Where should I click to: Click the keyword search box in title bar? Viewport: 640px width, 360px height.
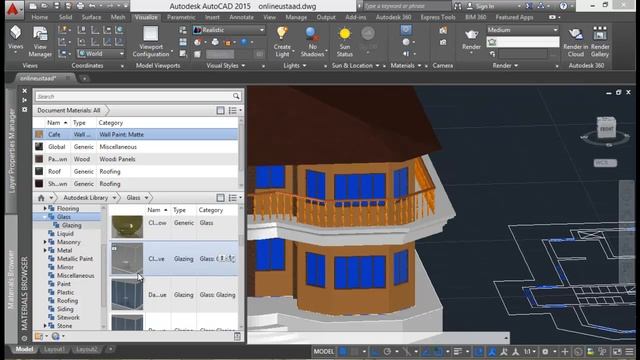[406, 6]
